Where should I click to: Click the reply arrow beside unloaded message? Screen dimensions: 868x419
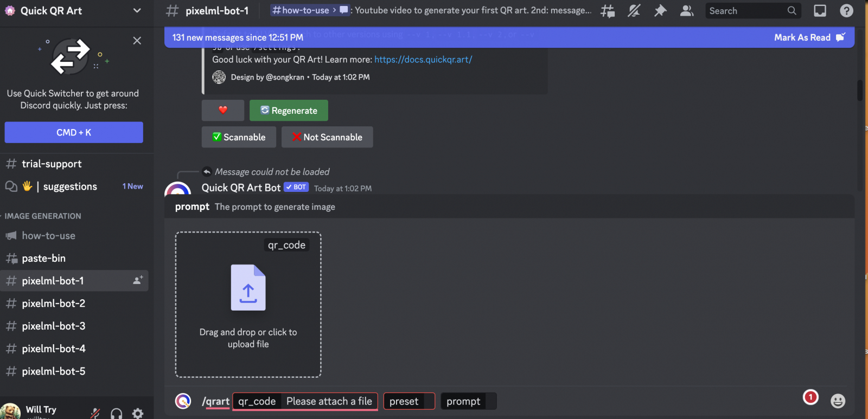(207, 172)
